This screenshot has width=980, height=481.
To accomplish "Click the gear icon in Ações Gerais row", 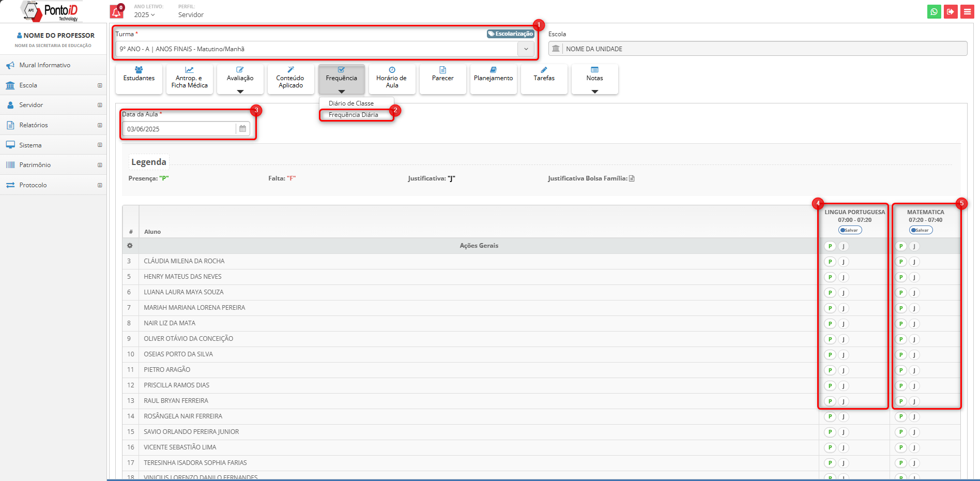I will tap(130, 246).
